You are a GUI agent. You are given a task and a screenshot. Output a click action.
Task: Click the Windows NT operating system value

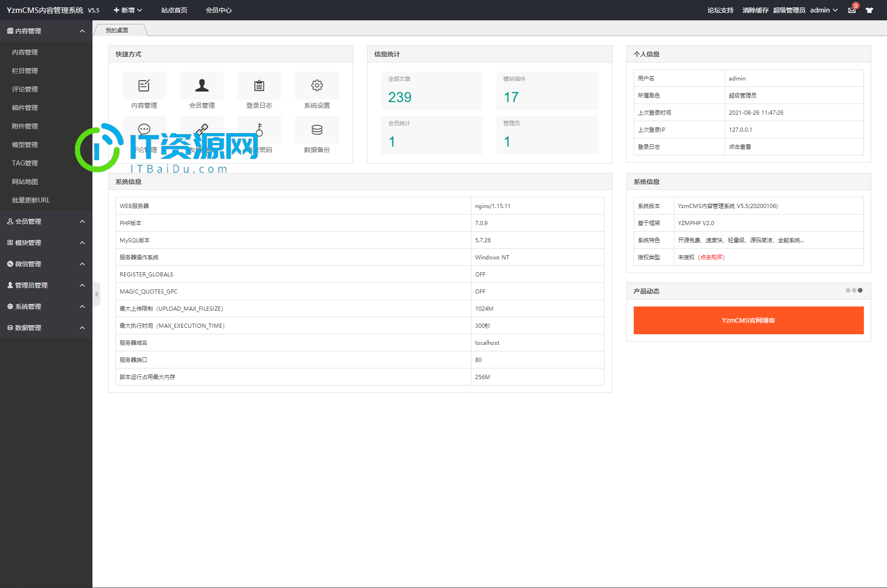pyautogui.click(x=492, y=257)
